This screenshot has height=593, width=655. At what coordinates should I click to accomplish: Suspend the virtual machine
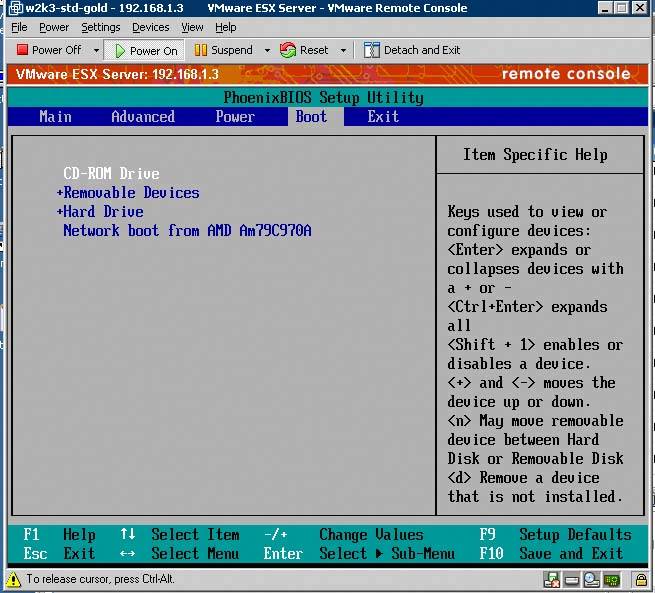(x=223, y=50)
